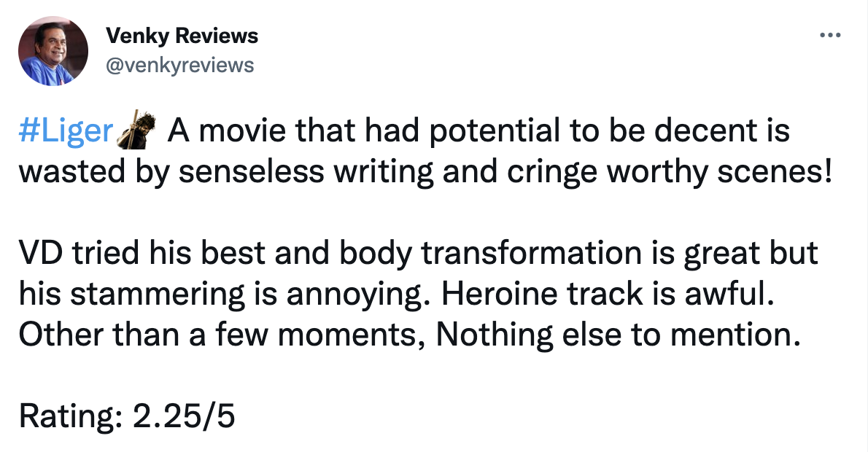
Task: Click the word "stammering" in the tweet
Action: [158, 294]
